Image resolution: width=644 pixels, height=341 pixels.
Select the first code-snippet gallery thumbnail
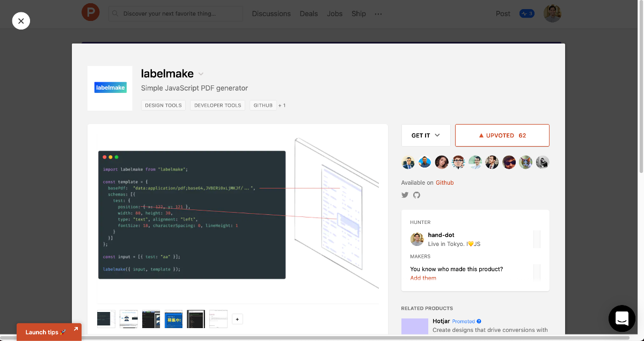(x=106, y=319)
